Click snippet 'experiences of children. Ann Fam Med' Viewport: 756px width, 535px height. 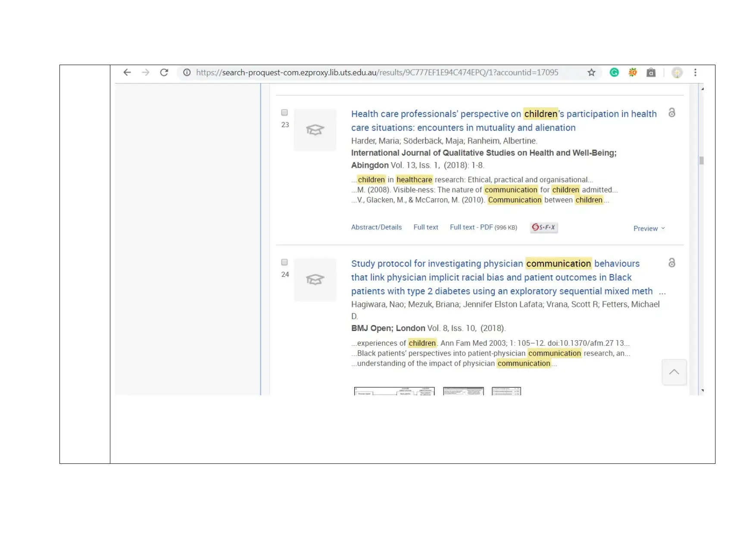(490, 343)
